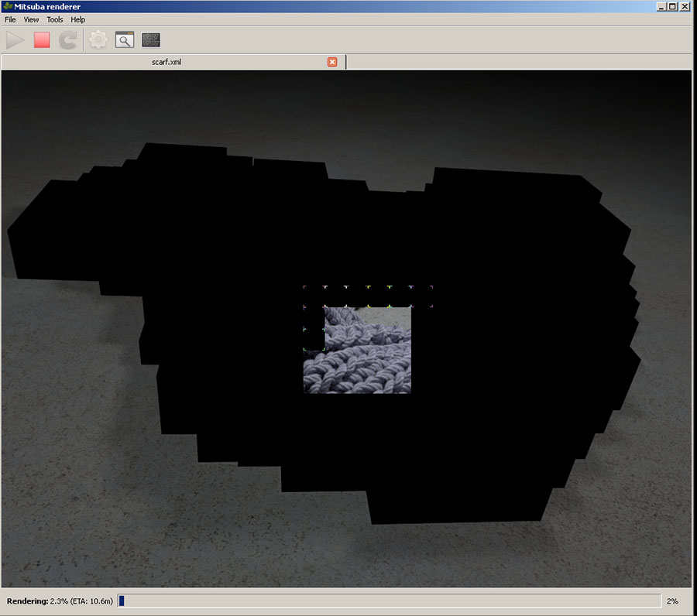
Task: Show the log console icon
Action: pyautogui.click(x=151, y=40)
